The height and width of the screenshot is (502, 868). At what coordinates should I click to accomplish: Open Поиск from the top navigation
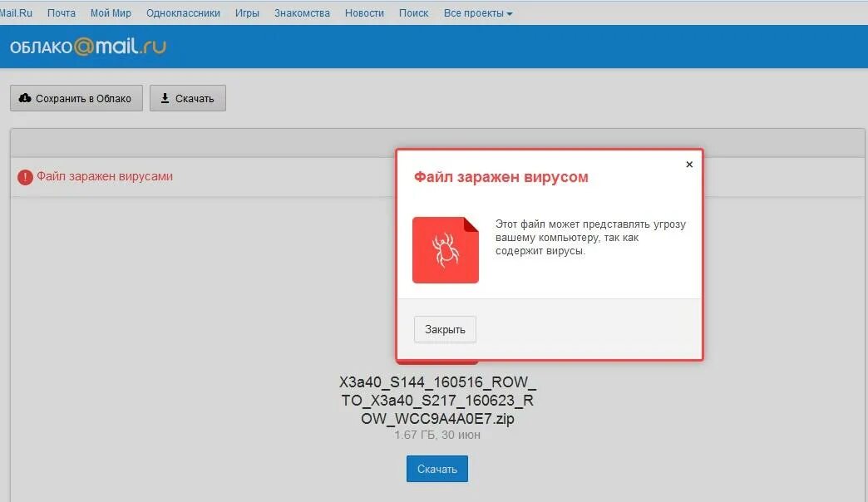click(413, 12)
